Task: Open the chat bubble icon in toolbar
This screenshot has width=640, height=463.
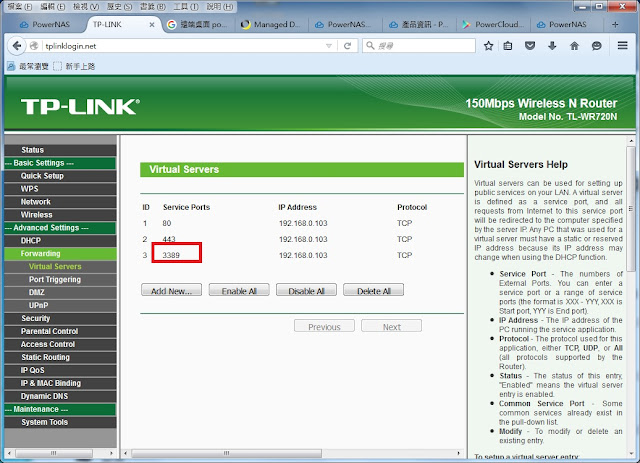Action: 596,46
